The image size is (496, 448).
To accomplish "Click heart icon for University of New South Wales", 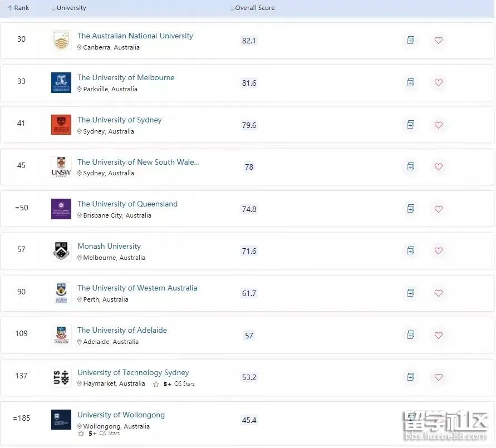I will [x=438, y=166].
